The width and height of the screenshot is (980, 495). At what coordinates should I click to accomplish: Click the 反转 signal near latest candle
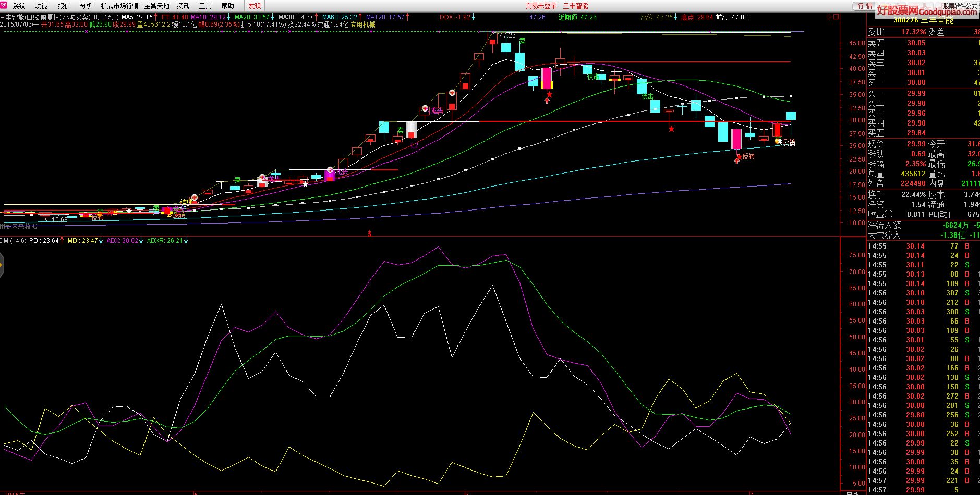click(x=790, y=142)
